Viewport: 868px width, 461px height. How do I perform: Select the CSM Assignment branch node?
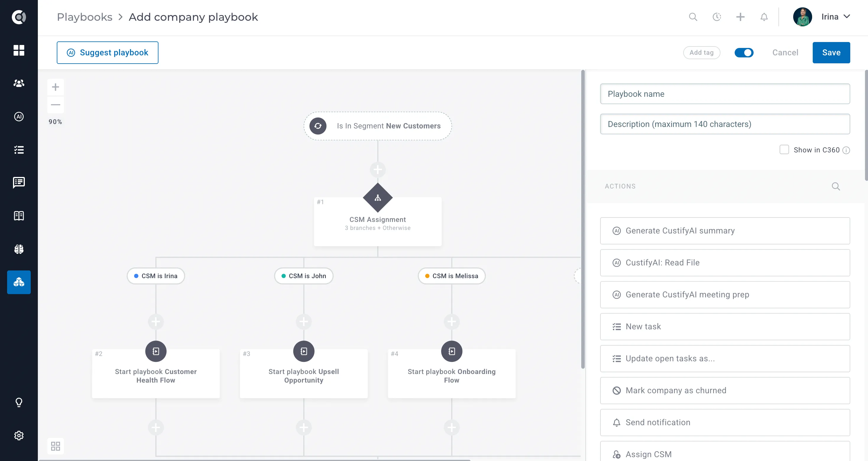click(x=378, y=222)
